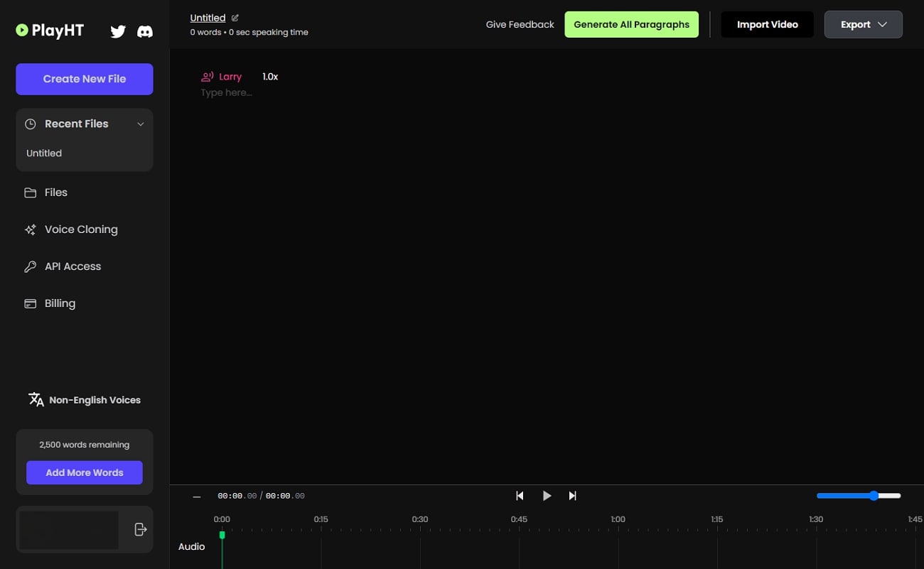Play the audio
The width and height of the screenshot is (924, 569).
click(x=547, y=496)
